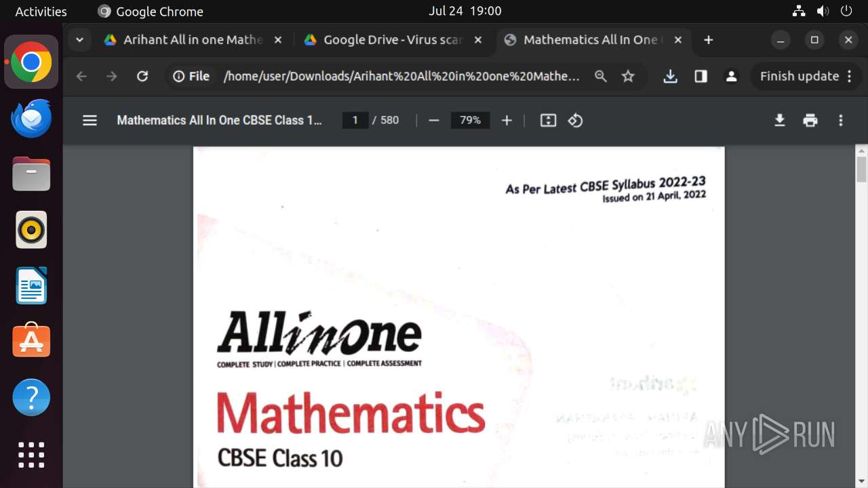This screenshot has width=868, height=488.
Task: Open Ubuntu Software from dock
Action: pos(31,341)
